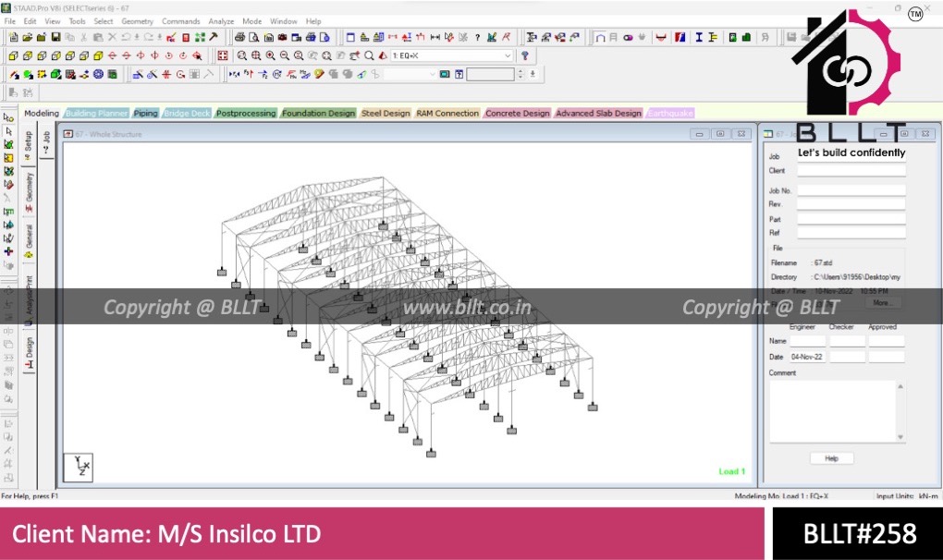
Task: Open the Commands menu
Action: click(180, 21)
